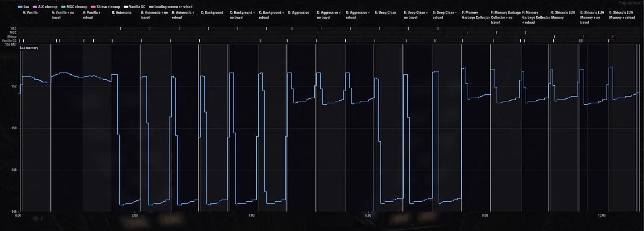Click the 'E: Deep Clean + no travel' heading
This screenshot has height=231, width=644.
click(416, 15)
